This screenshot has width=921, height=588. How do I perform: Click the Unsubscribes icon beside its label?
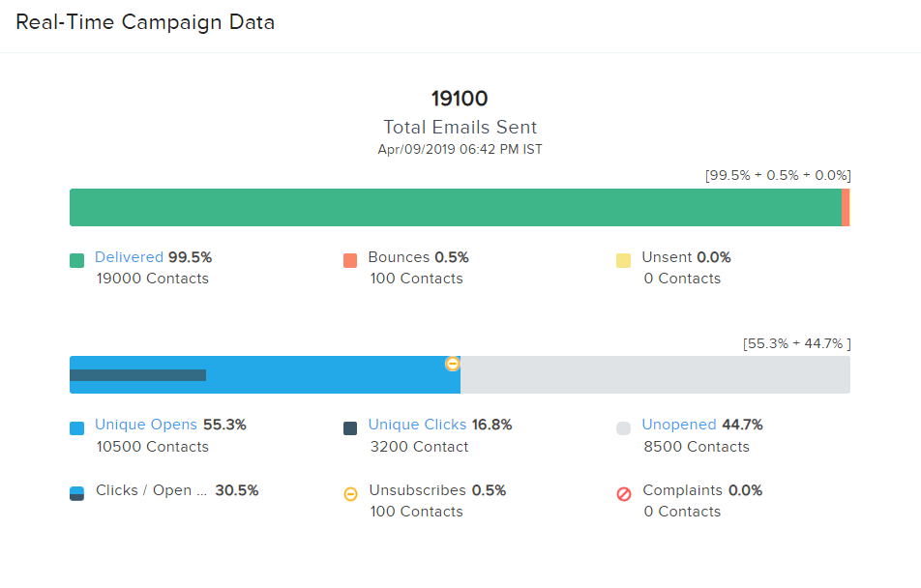(x=350, y=494)
